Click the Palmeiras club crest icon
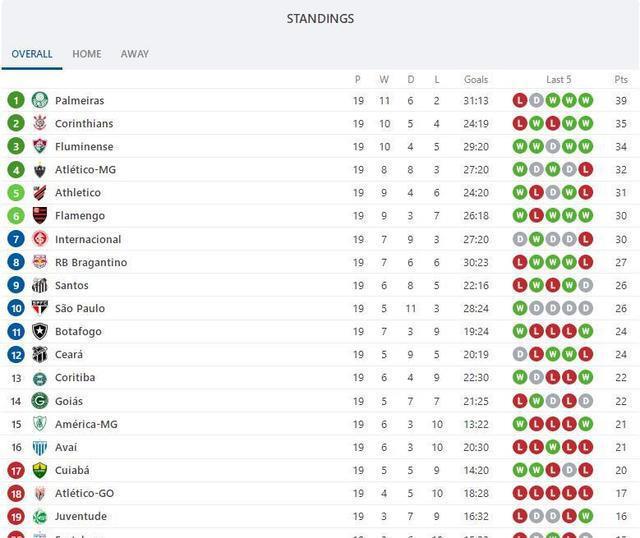The height and width of the screenshot is (538, 640). 40,100
